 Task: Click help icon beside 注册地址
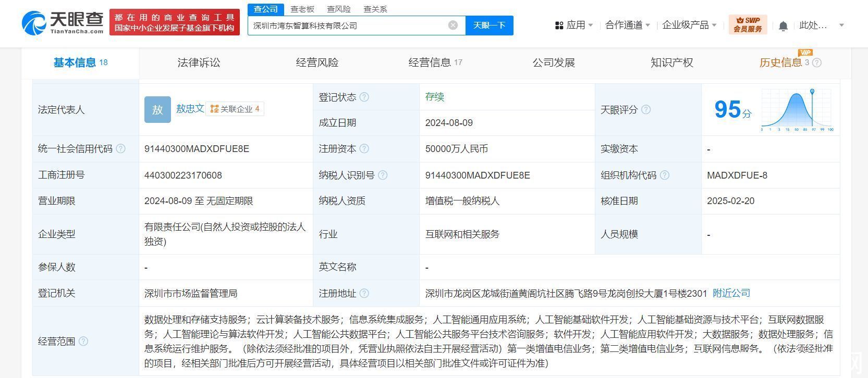pos(364,294)
